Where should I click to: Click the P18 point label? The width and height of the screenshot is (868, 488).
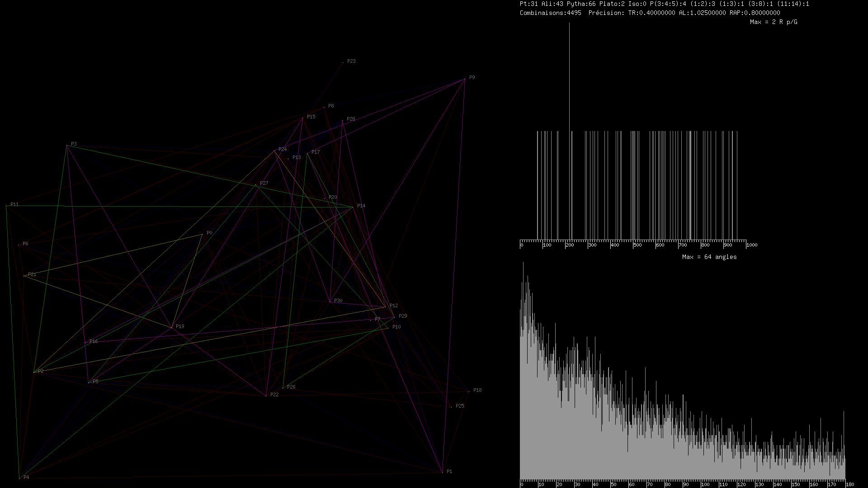pos(477,390)
